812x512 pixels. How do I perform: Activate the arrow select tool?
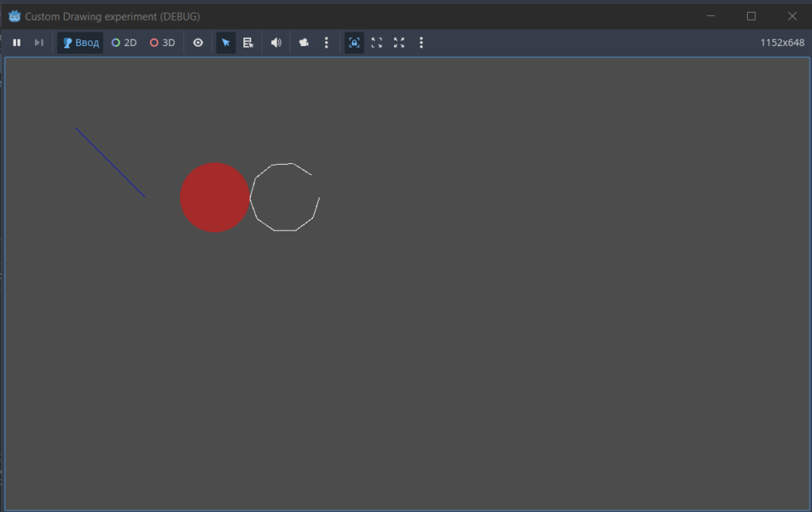[x=226, y=43]
